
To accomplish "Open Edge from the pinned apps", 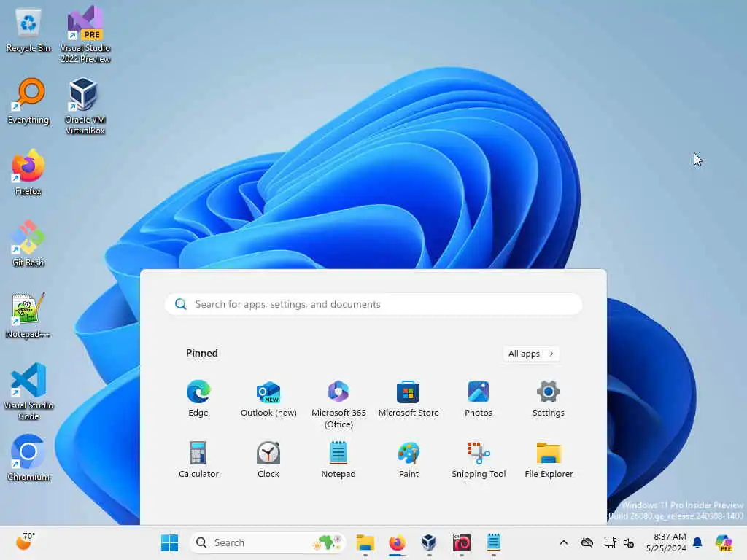I will (x=198, y=399).
